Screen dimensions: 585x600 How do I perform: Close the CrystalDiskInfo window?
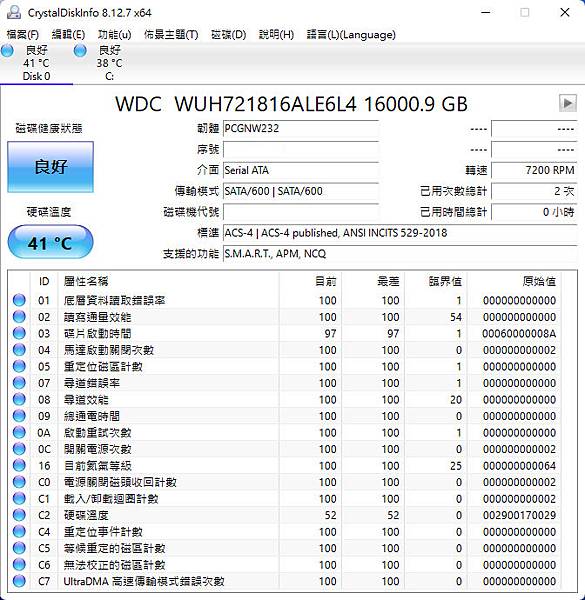click(565, 13)
